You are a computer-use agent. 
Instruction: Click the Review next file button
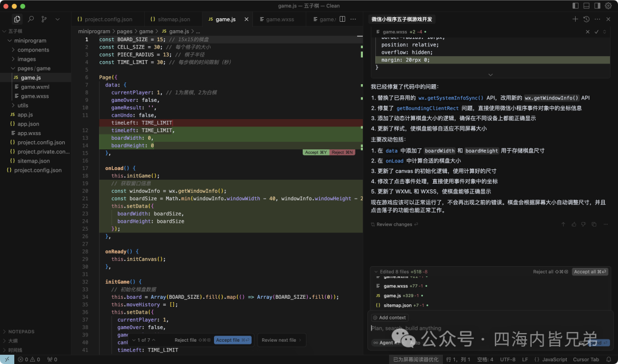coord(281,340)
